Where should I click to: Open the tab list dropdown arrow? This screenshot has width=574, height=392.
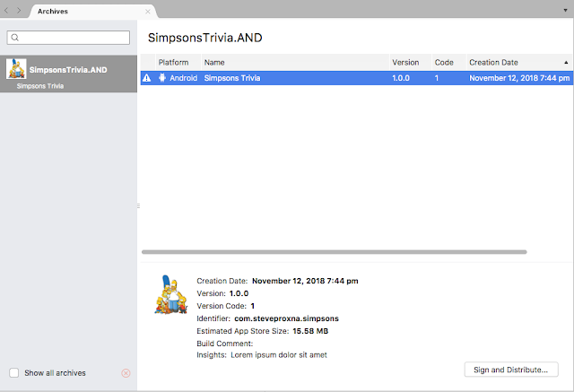(x=565, y=10)
